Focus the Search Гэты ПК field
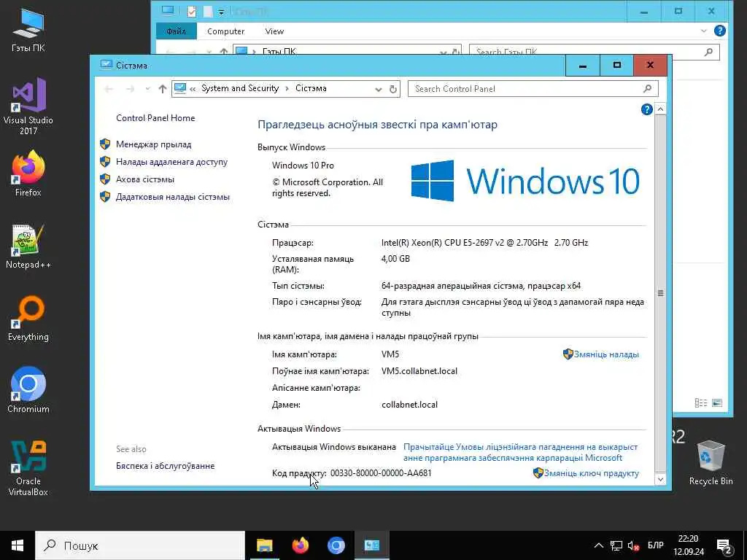Image resolution: width=747 pixels, height=560 pixels. tap(594, 52)
